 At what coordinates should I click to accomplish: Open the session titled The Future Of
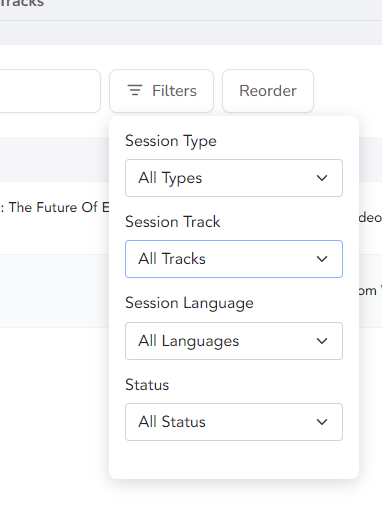pos(55,207)
